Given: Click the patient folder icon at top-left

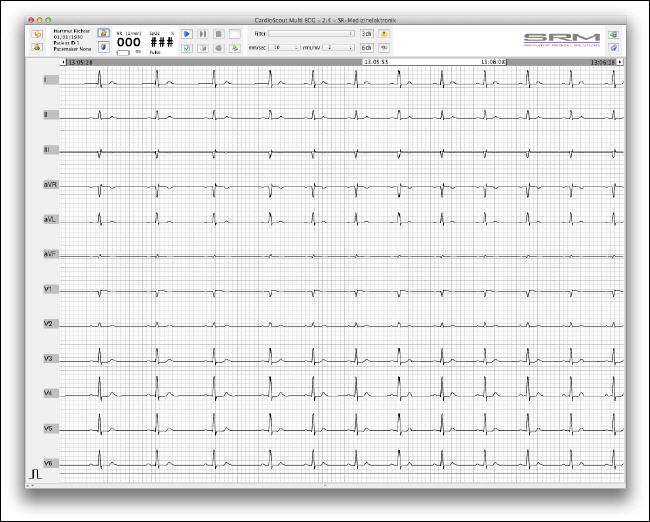Looking at the screenshot, I should tap(37, 33).
